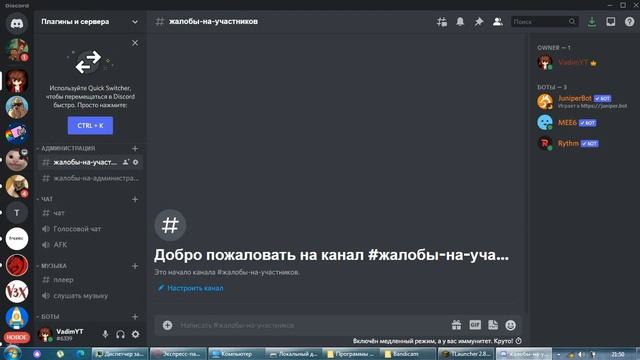Switch to the V3X server icon
Viewport: 640px width, 360px height.
click(17, 292)
